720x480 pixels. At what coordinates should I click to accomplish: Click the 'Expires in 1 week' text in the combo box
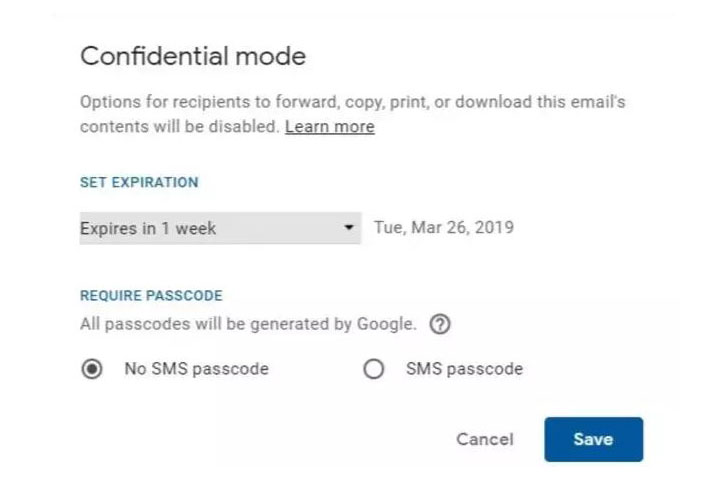(x=148, y=228)
